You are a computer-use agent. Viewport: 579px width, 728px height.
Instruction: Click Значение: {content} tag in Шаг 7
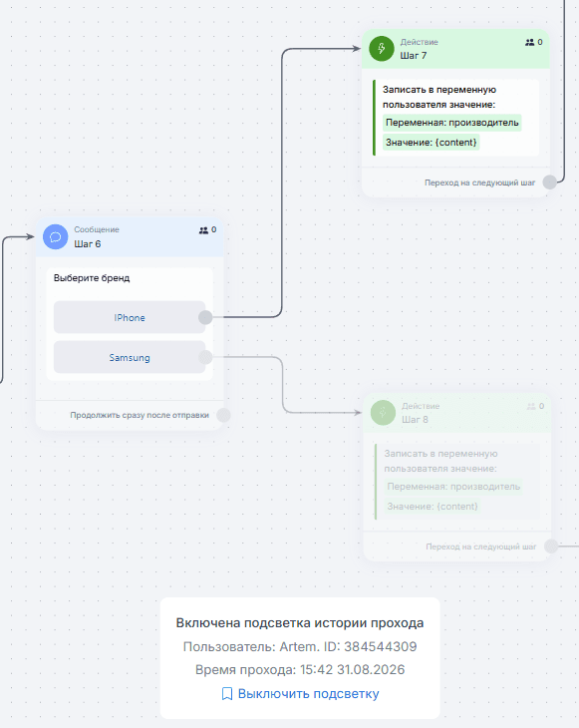pyautogui.click(x=431, y=142)
